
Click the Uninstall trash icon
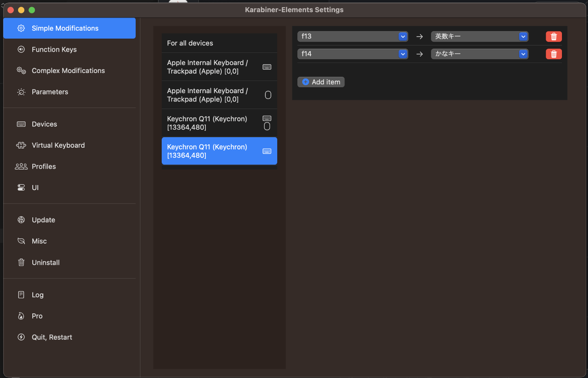(x=21, y=262)
